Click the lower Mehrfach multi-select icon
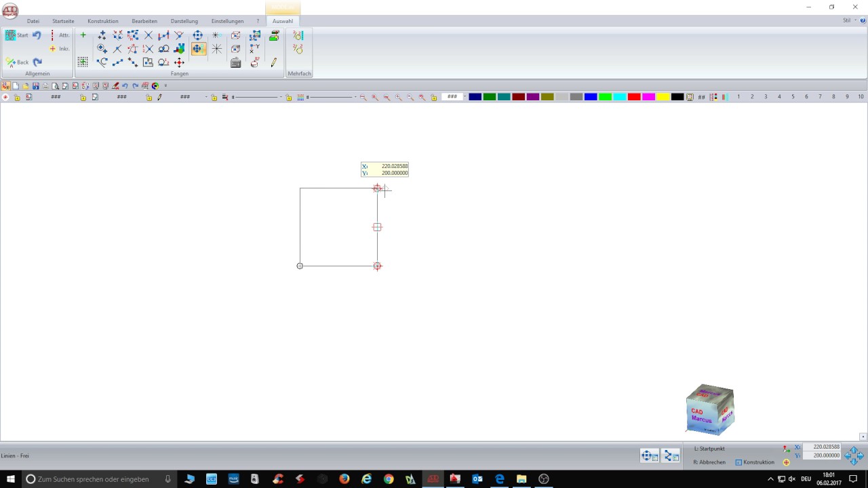 (x=298, y=49)
